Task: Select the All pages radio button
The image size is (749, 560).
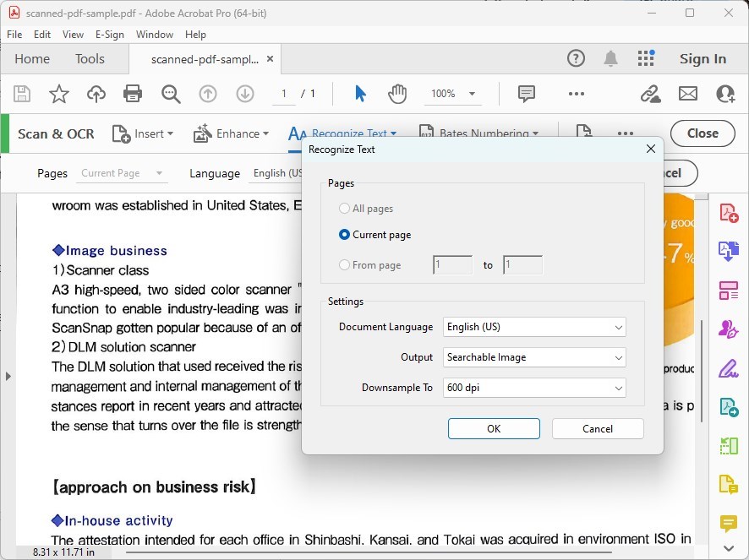Action: (x=345, y=208)
